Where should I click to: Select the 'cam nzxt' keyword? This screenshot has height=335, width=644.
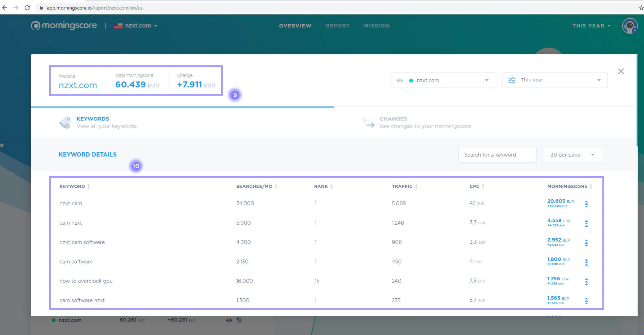point(71,223)
